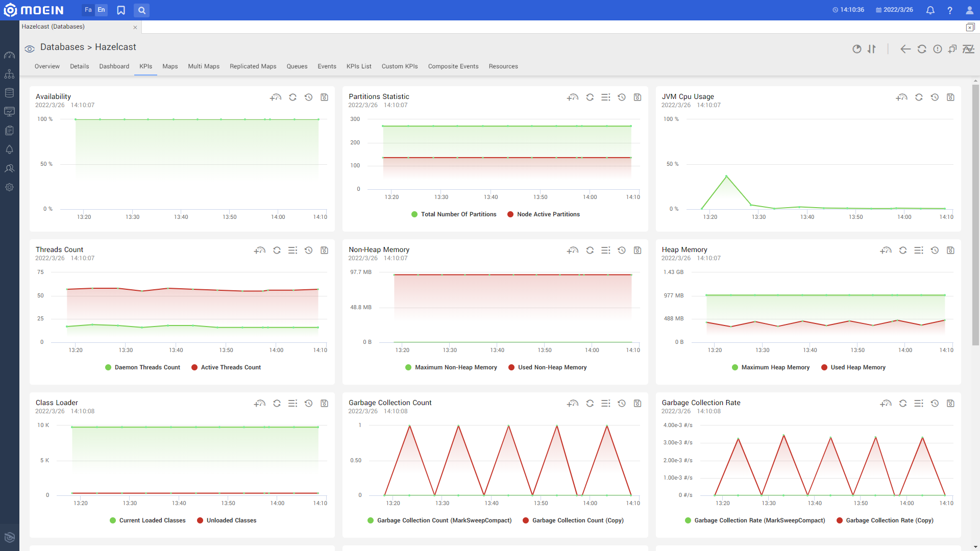Switch language to Fa
The height and width of the screenshot is (551, 980).
coord(88,10)
